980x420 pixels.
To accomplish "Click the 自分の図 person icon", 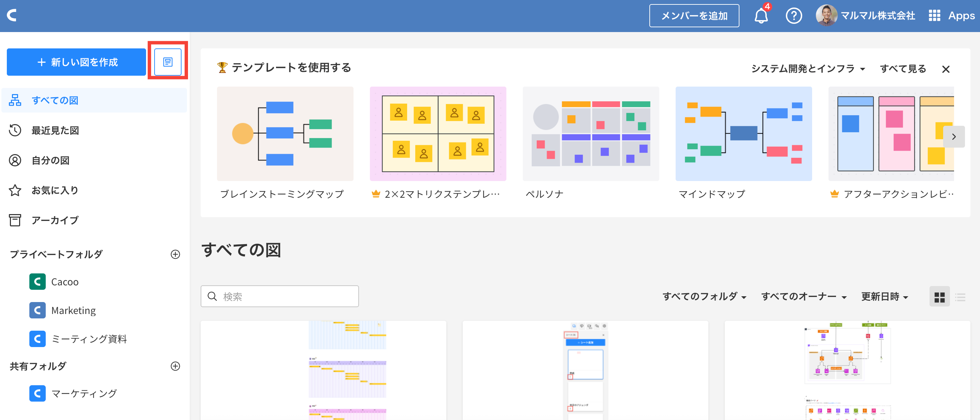I will 15,160.
